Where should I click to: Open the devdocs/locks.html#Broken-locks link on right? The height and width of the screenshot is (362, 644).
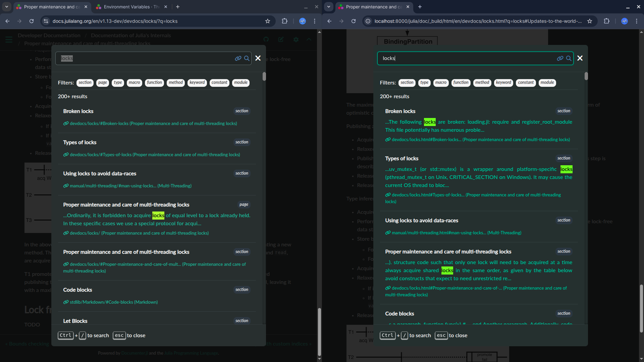tap(426, 140)
